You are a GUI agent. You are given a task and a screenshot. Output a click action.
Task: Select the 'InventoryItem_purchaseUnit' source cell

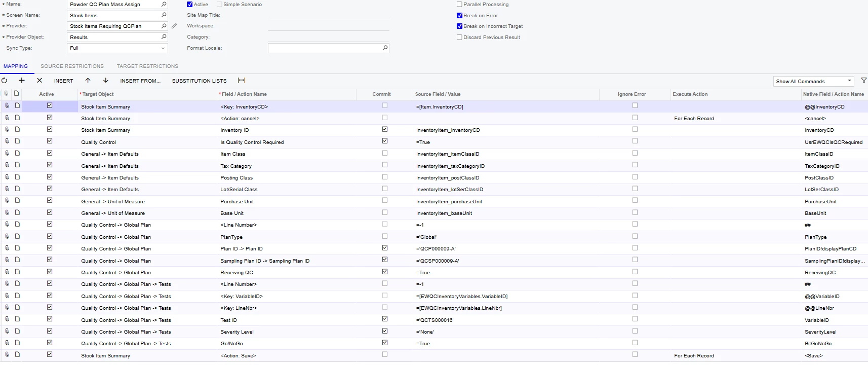coord(505,201)
